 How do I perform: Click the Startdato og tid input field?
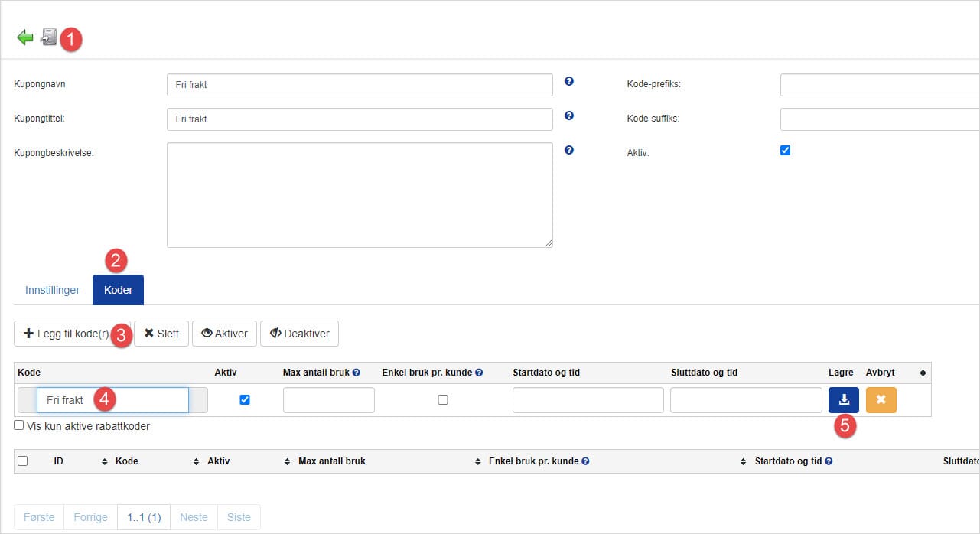(x=588, y=400)
